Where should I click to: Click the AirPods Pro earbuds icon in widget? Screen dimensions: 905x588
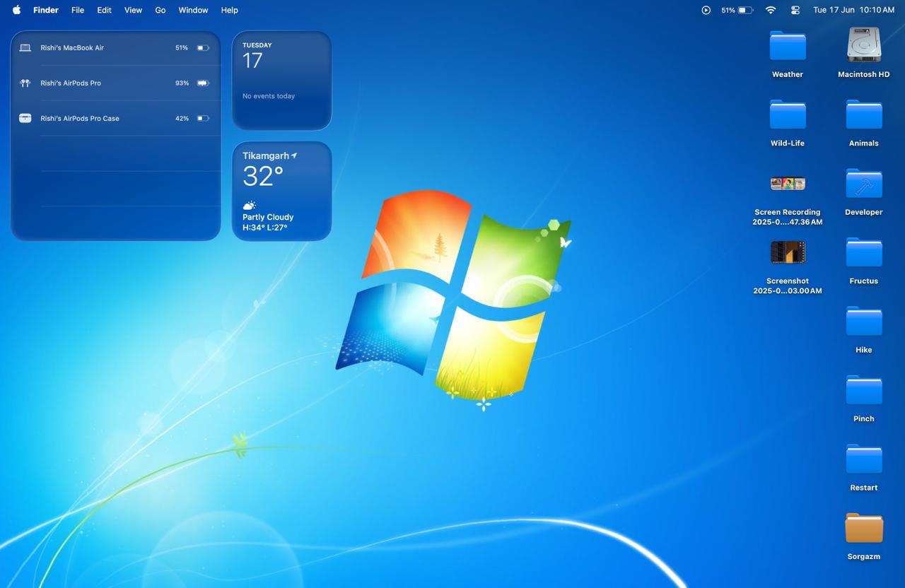pos(25,83)
